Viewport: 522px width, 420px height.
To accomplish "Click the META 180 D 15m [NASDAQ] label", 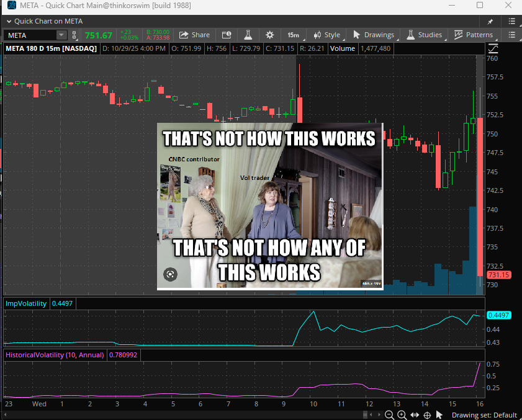I will click(52, 48).
